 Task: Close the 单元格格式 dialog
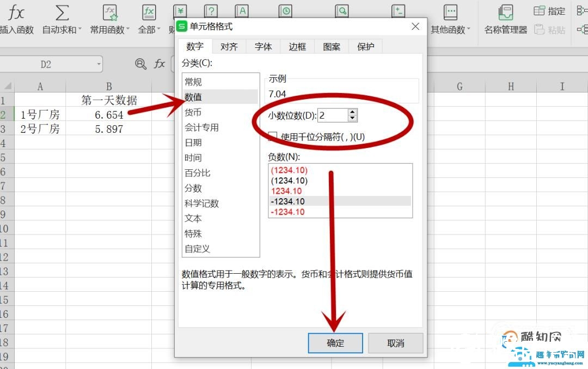click(415, 27)
